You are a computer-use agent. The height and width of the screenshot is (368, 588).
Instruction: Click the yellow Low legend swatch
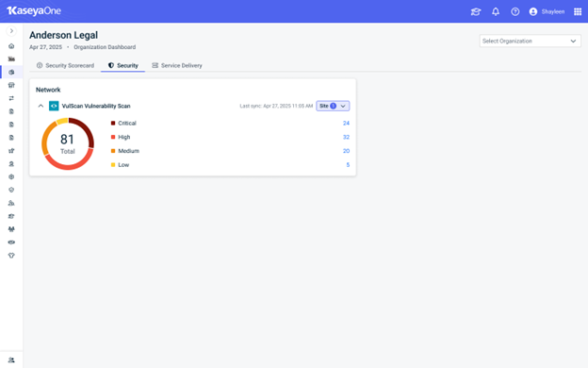(x=113, y=165)
